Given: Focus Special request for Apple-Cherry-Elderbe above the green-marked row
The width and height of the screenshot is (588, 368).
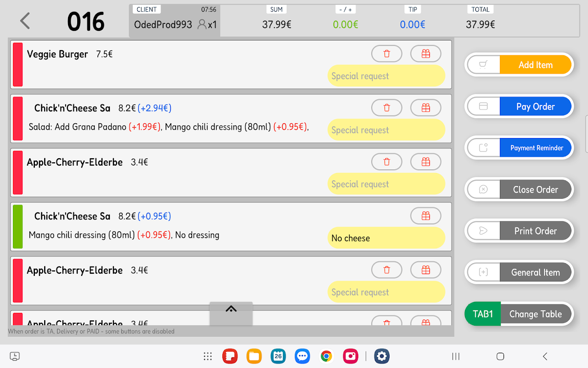Looking at the screenshot, I should click(x=386, y=184).
